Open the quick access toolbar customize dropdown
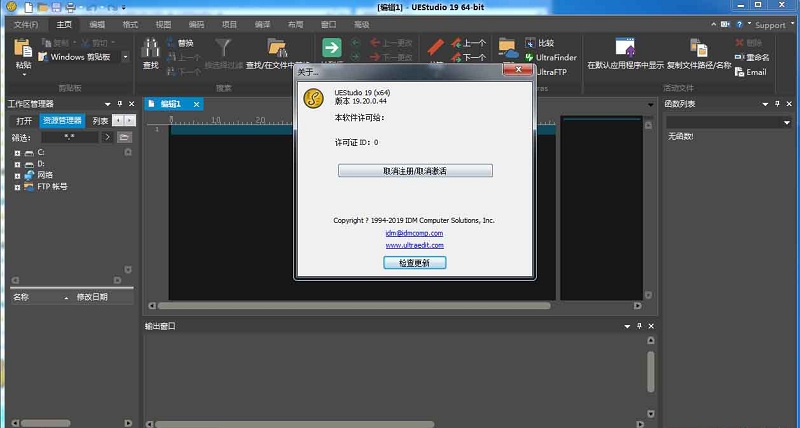The height and width of the screenshot is (428, 800). pos(124,8)
